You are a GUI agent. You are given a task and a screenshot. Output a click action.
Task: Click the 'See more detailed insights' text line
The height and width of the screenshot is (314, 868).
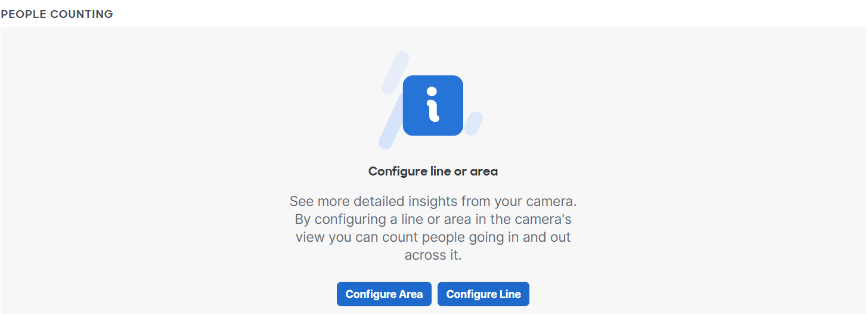click(x=433, y=201)
